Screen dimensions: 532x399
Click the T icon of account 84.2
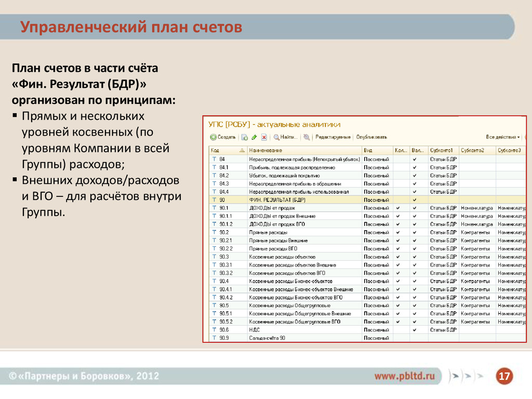pyautogui.click(x=214, y=175)
